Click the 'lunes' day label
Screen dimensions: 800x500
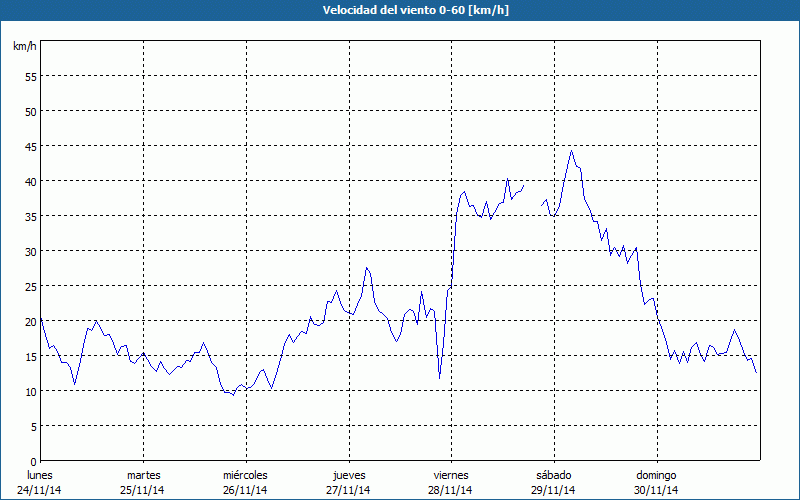(39, 475)
